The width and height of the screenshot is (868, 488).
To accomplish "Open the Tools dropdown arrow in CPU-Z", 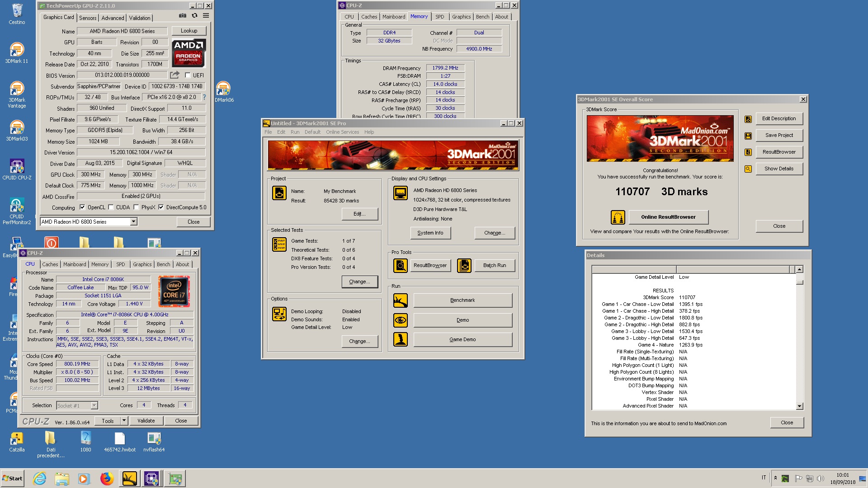I will pos(124,421).
